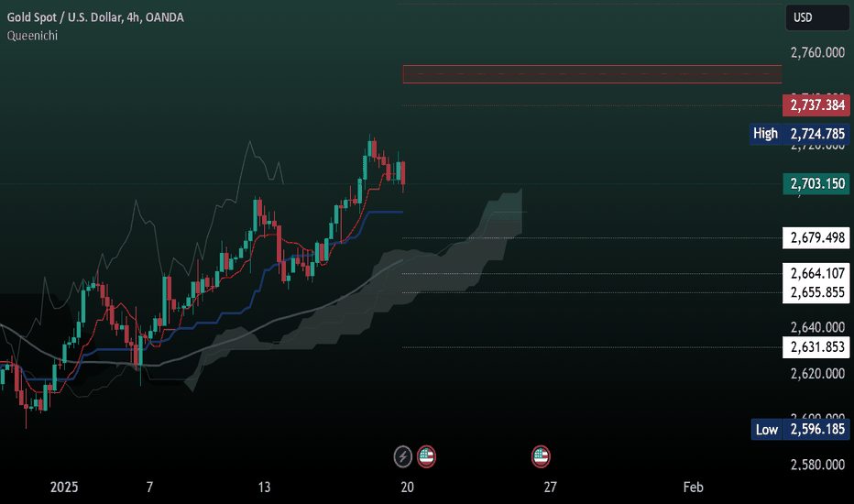Image resolution: width=854 pixels, height=504 pixels.
Task: Select the Queenichi indicator label
Action: (32, 36)
